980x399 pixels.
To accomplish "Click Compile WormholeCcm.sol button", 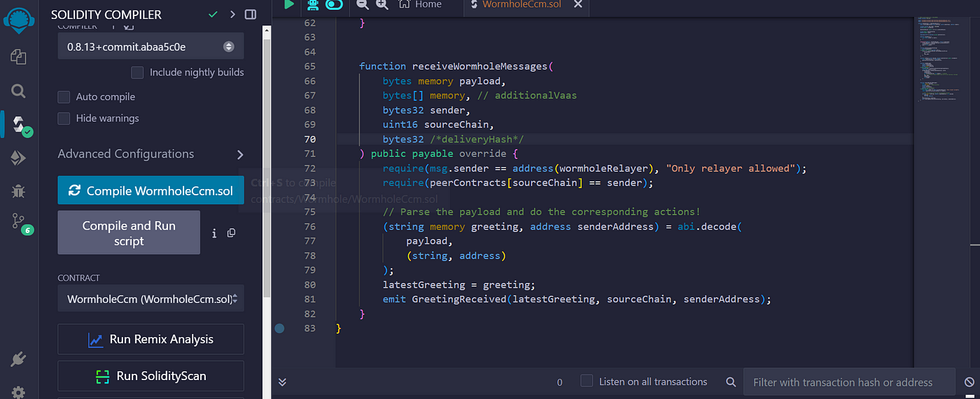I will point(150,190).
